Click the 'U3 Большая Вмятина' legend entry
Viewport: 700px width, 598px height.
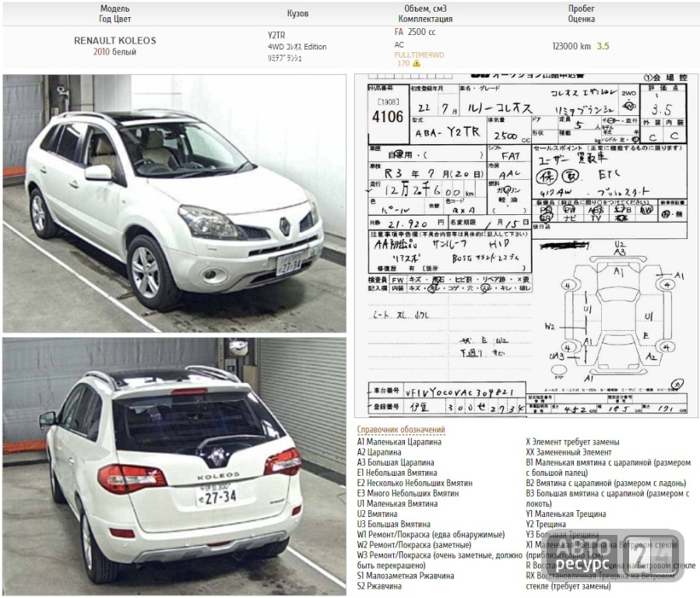394,524
